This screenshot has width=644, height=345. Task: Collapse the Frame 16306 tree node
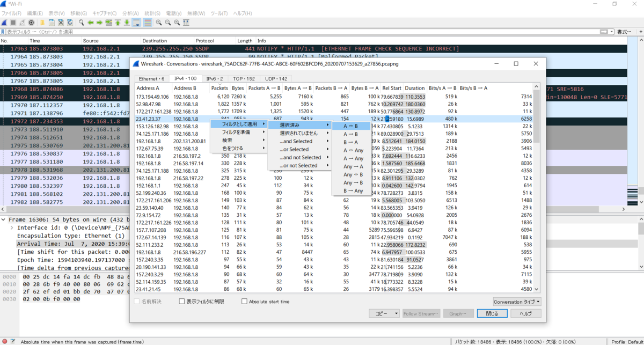[x=4, y=220]
